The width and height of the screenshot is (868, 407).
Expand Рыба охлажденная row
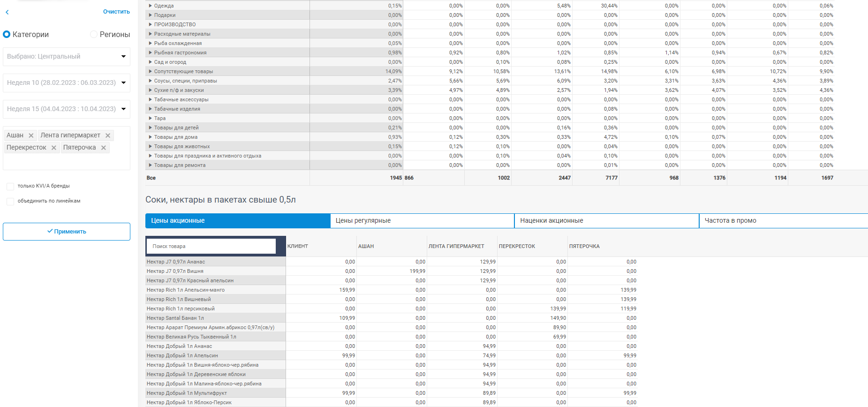pyautogui.click(x=151, y=43)
